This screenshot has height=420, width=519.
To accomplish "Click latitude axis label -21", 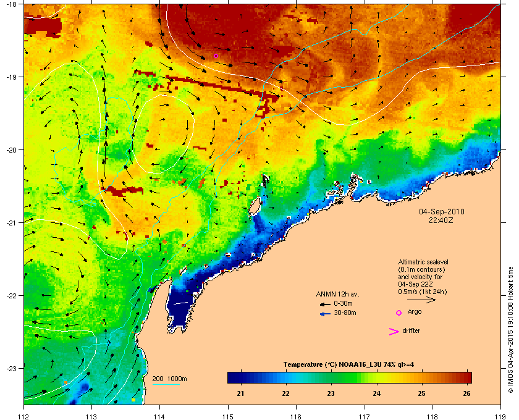I will click(x=11, y=223).
